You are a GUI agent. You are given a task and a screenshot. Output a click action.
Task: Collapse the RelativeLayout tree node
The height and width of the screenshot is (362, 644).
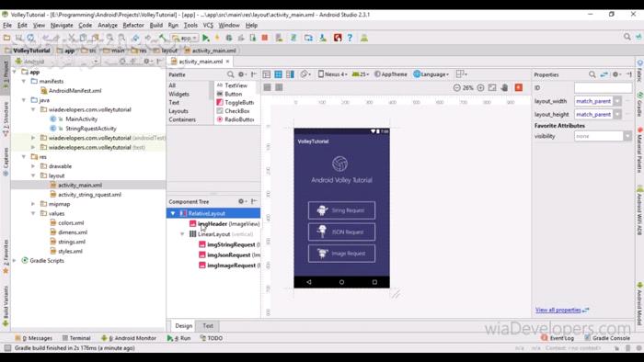click(173, 213)
